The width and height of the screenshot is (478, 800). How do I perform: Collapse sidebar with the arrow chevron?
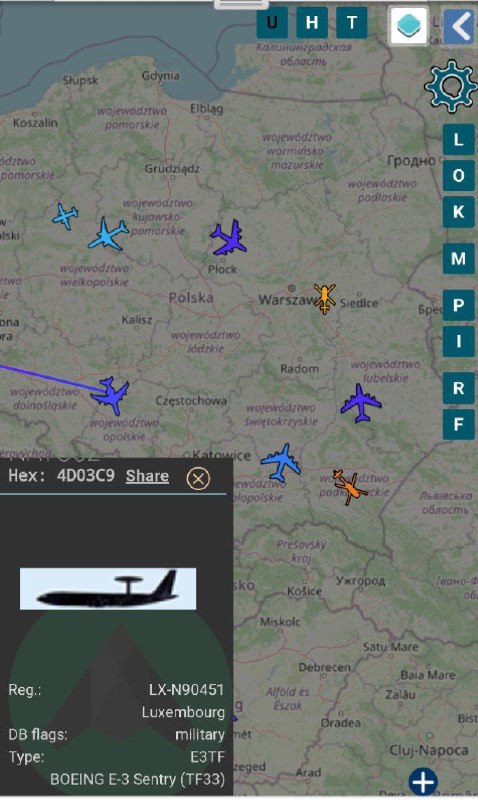point(459,27)
